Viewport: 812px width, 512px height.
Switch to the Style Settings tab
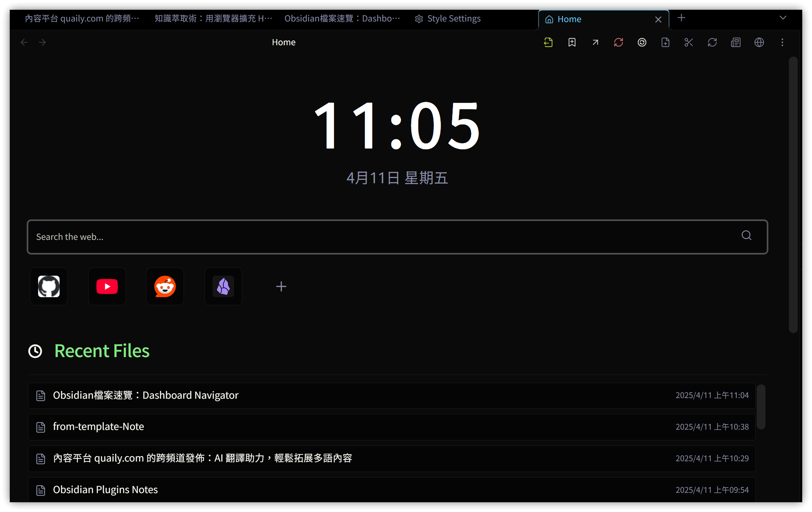[448, 19]
